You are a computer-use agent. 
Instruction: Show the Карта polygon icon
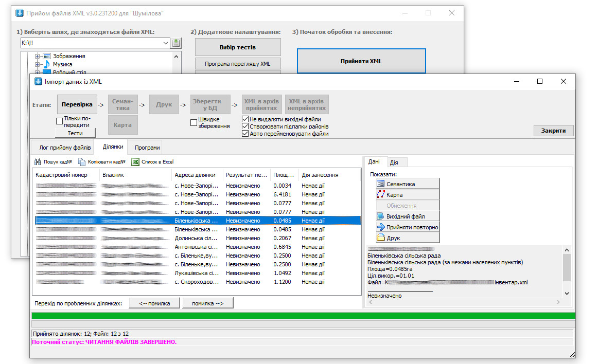[x=380, y=194]
